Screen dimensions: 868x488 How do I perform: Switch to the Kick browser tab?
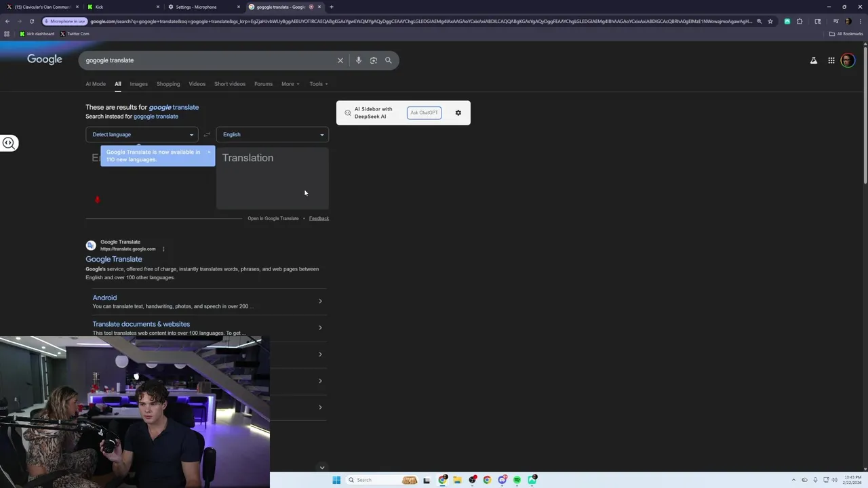point(123,7)
